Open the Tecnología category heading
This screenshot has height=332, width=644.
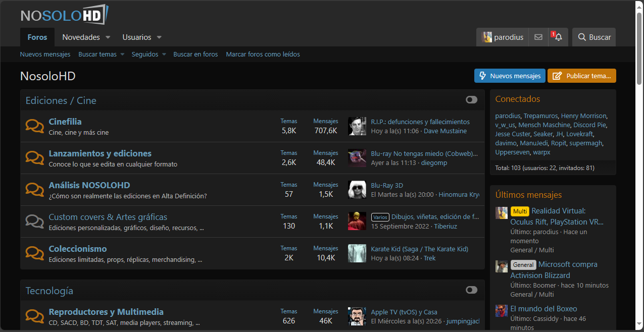[x=49, y=291]
